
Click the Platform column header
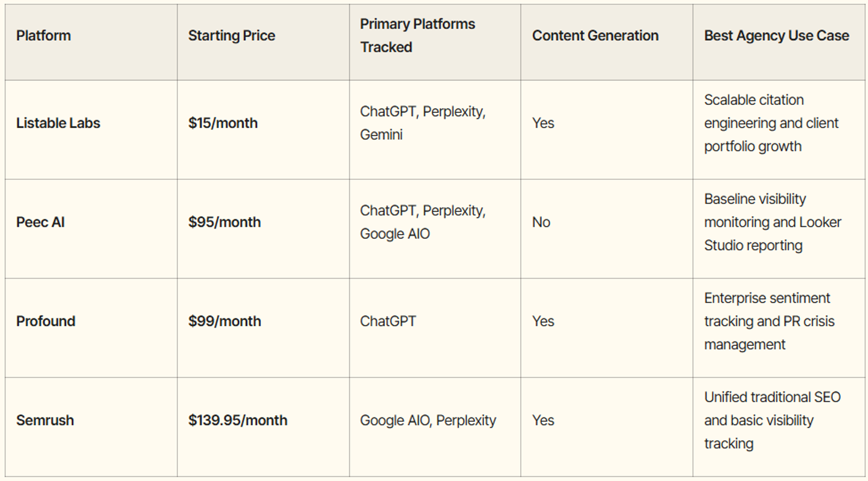tap(44, 36)
